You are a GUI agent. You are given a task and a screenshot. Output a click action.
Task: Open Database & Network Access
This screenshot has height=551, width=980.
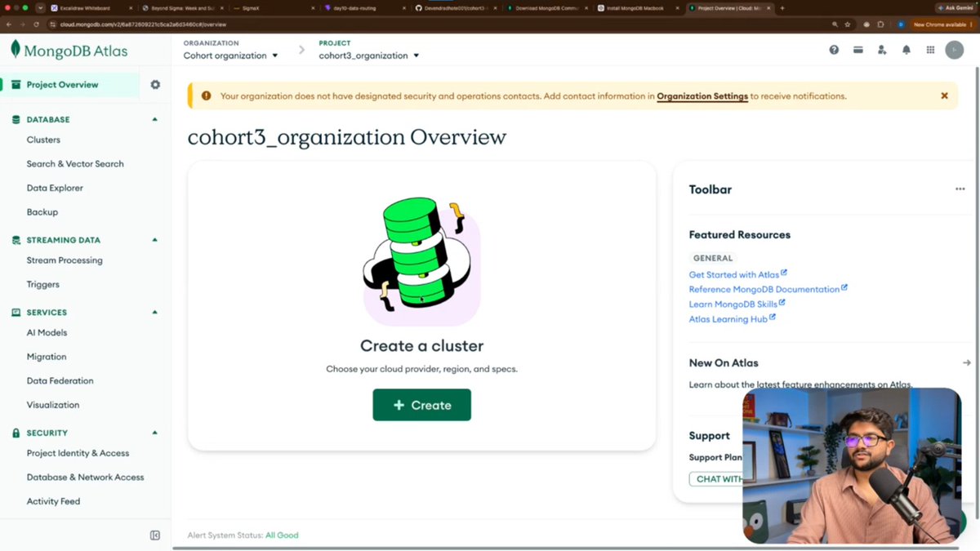click(x=85, y=478)
